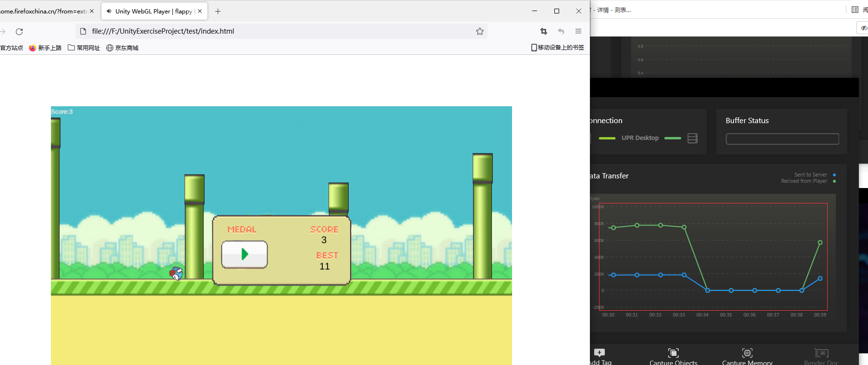Open the Firefox screenshot crop tool

pos(544,31)
